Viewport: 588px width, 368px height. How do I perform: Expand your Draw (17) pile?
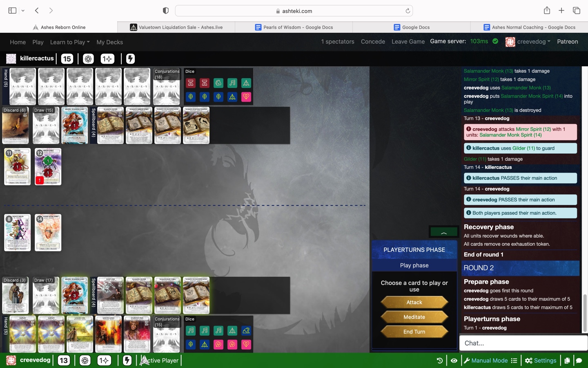(46, 295)
